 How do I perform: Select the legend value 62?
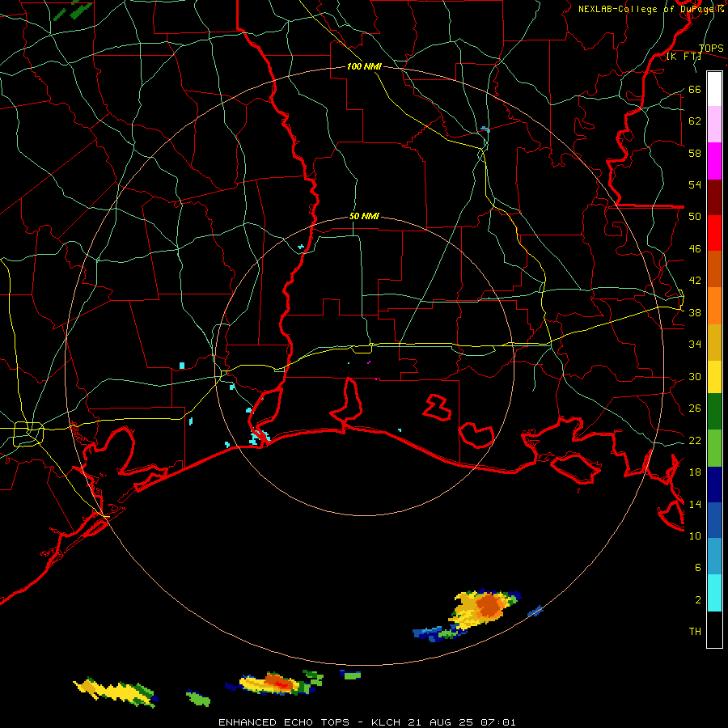[x=695, y=121]
